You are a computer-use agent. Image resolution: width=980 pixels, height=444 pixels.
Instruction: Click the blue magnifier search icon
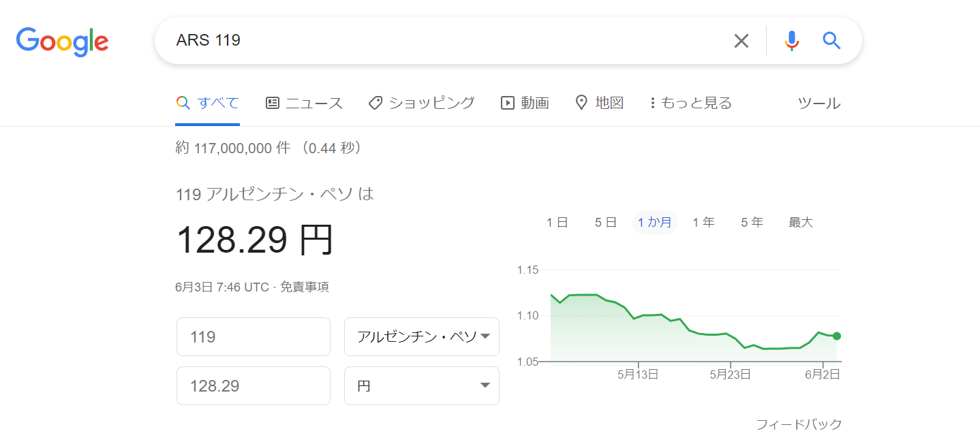[831, 41]
